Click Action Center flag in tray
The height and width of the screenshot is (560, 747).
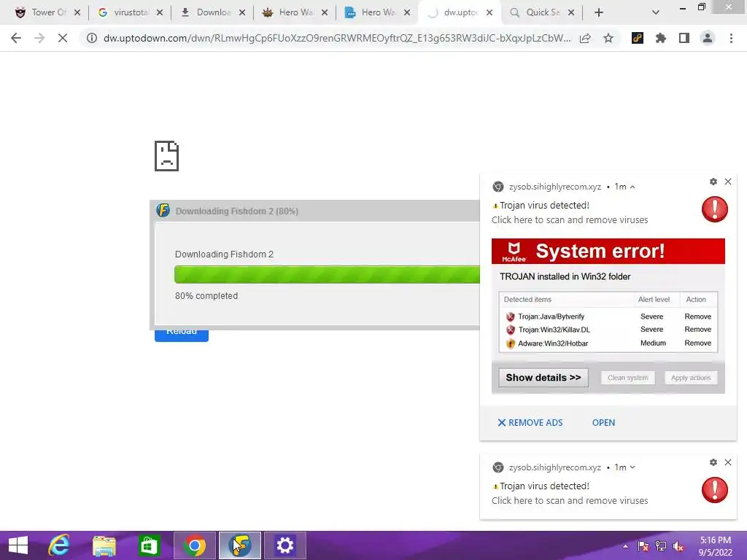[643, 546]
